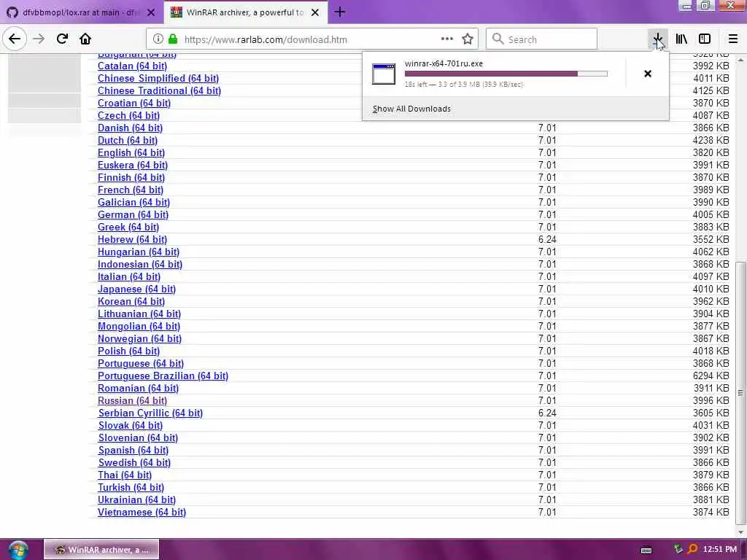Click the rarlab.com URL address bar

click(312, 39)
